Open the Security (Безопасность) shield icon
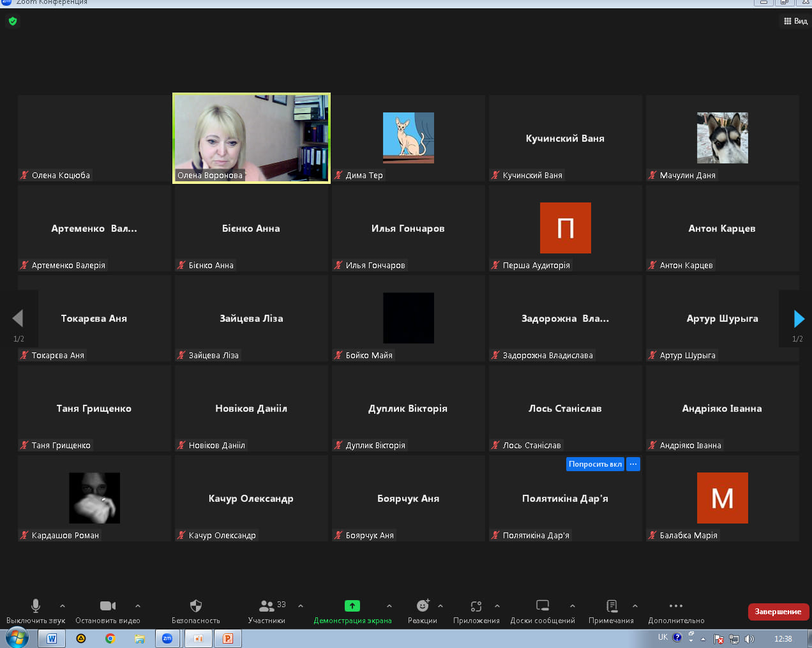Image resolution: width=812 pixels, height=648 pixels. click(196, 606)
